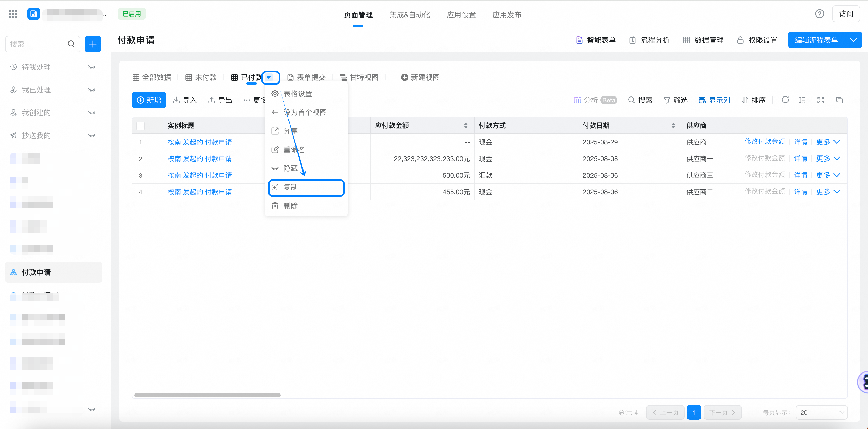868x429 pixels.
Task: Sort by 应付款金额 column
Action: click(466, 126)
